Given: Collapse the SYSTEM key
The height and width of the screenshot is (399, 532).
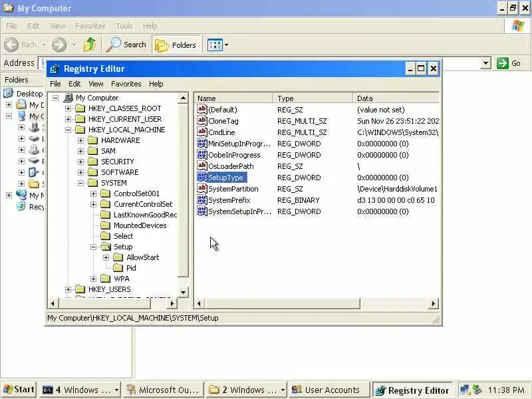Looking at the screenshot, I should pos(80,184).
